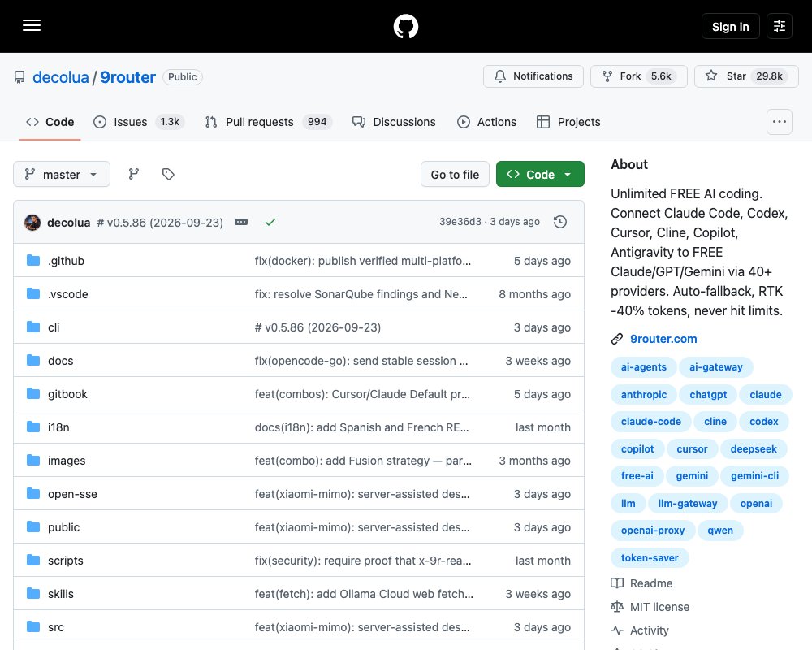Viewport: 812px width, 650px height.
Task: Open the fix(docker) commit message for .github
Action: [x=362, y=261]
